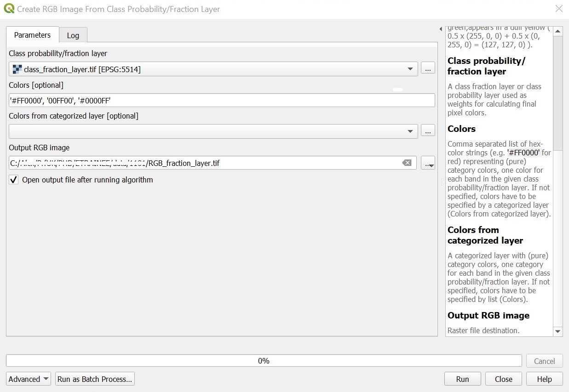Click the Colors hex list input field
Screen dimensions: 569x392
[221, 100]
